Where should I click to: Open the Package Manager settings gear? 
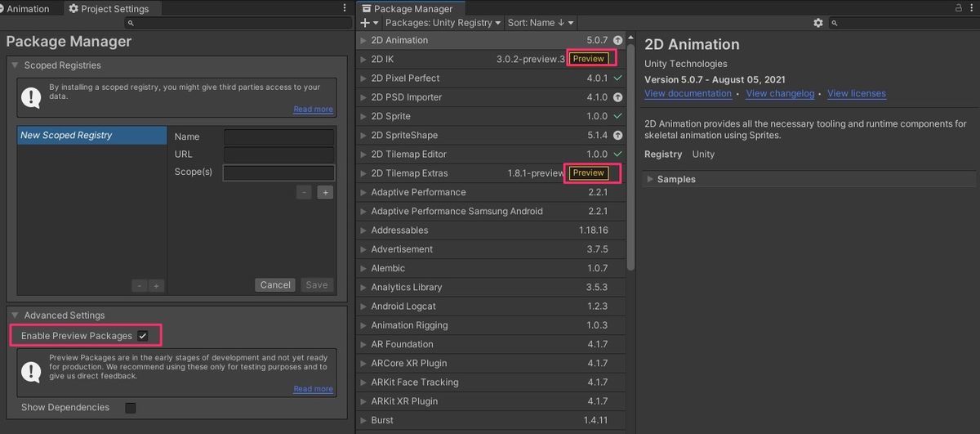click(x=818, y=23)
